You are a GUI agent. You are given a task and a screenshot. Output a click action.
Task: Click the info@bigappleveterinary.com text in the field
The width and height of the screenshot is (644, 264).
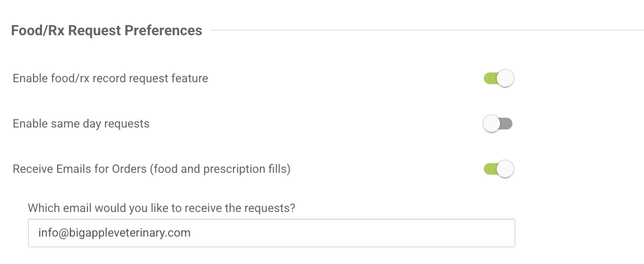point(115,233)
